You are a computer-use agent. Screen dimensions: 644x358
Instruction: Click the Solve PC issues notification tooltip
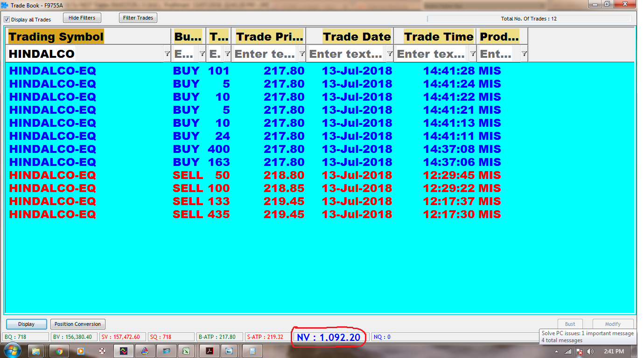point(588,337)
